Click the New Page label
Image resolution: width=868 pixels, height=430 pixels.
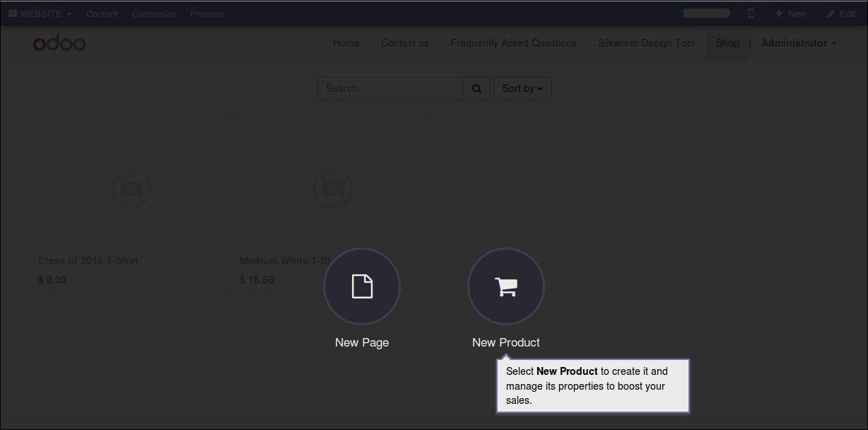[x=362, y=342]
